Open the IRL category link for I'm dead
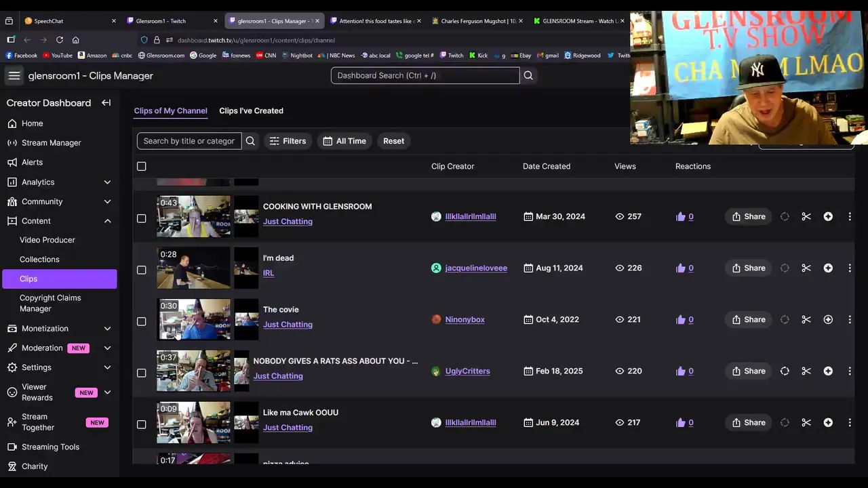This screenshot has height=488, width=868. 269,273
